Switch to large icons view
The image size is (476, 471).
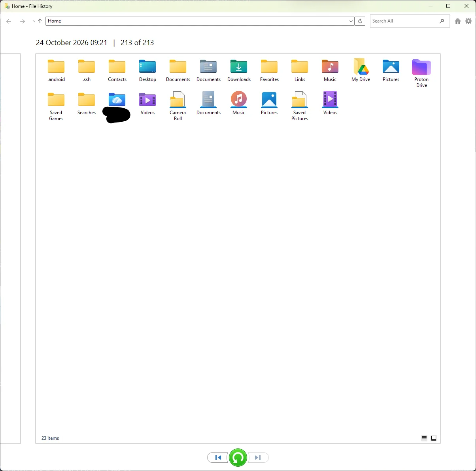434,438
